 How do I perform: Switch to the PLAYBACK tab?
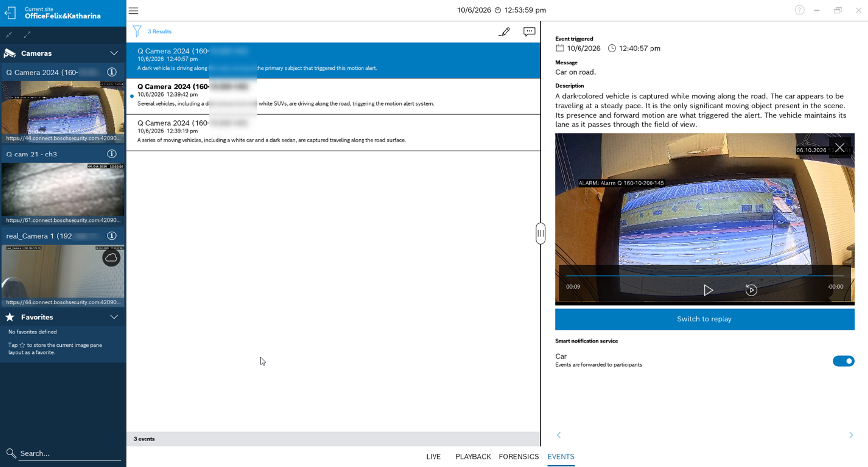pos(473,457)
